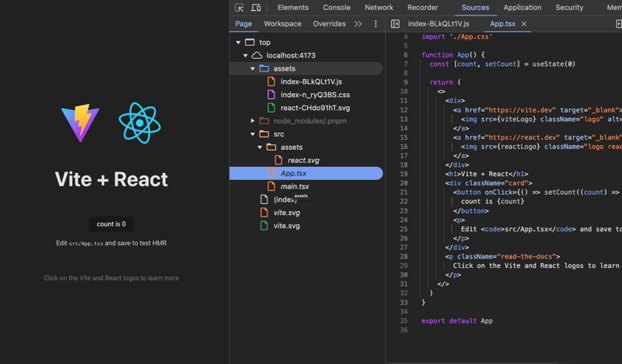Image resolution: width=622 pixels, height=364 pixels.
Task: Collapse the assets folder under src
Action: (x=259, y=147)
